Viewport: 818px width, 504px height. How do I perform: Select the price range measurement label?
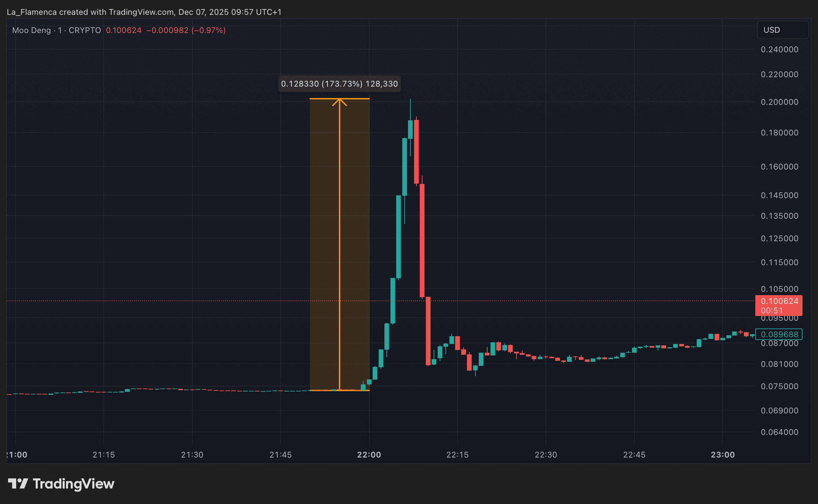[x=339, y=84]
